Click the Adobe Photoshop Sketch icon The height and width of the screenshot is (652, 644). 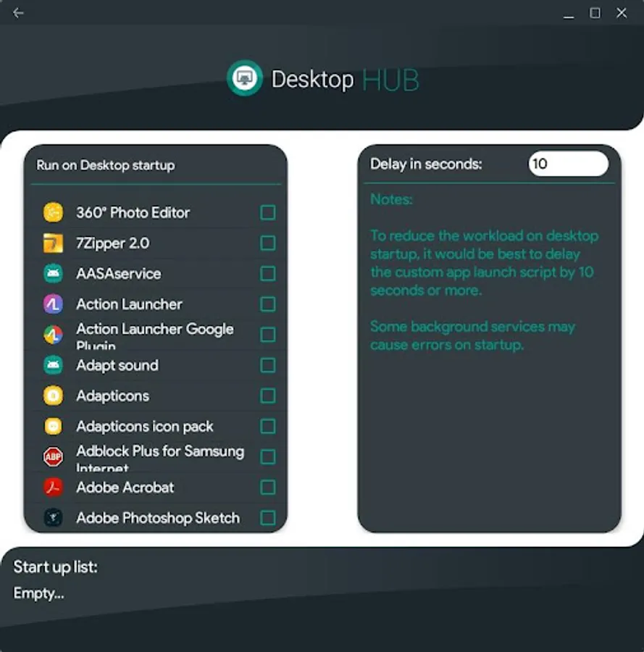(x=53, y=518)
